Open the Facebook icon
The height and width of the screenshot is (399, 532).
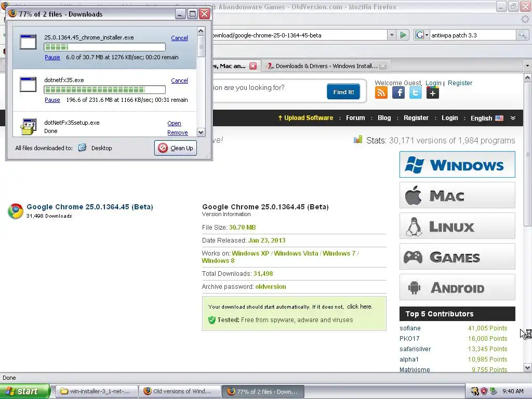(398, 92)
